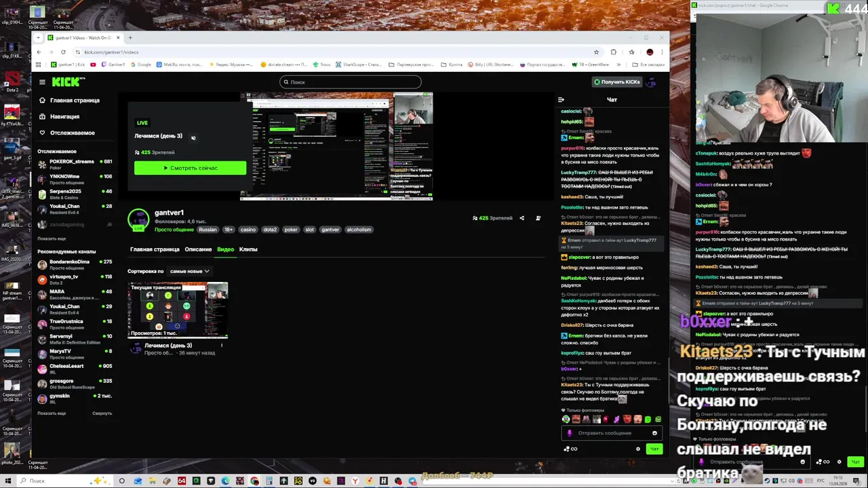Open Google bookmark in bookmarks bar
868x488 pixels.
[141, 64]
